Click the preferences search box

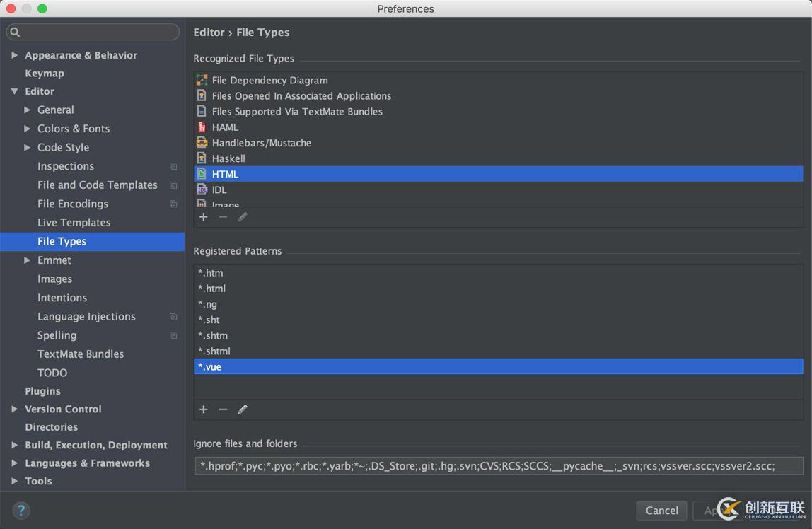(92, 32)
